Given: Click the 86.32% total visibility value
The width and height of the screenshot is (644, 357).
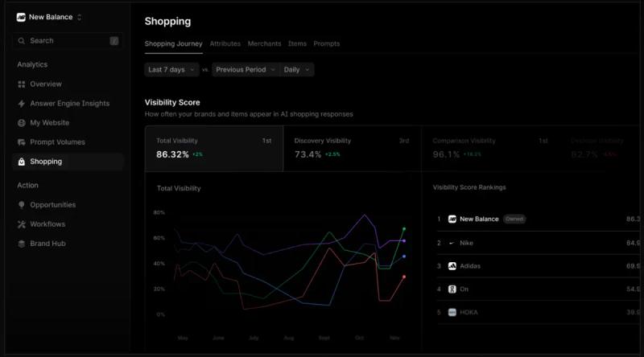Looking at the screenshot, I should 172,154.
